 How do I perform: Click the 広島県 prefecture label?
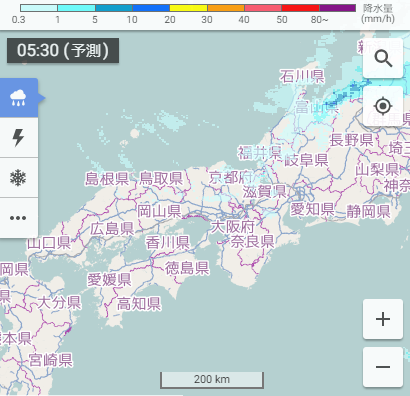112,229
